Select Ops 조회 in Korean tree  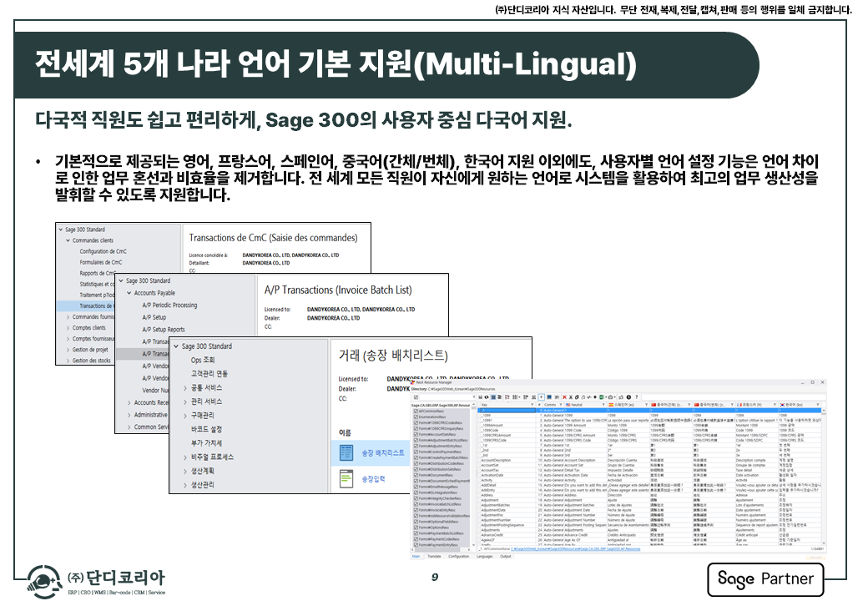coord(203,361)
